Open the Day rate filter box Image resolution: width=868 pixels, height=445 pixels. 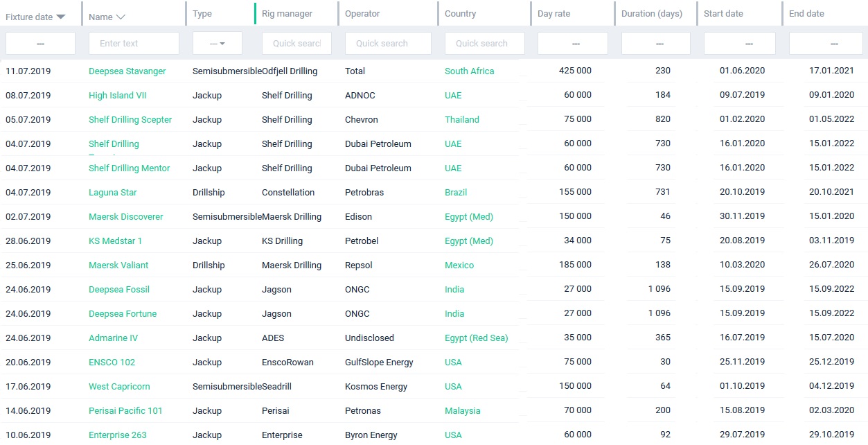tap(573, 43)
